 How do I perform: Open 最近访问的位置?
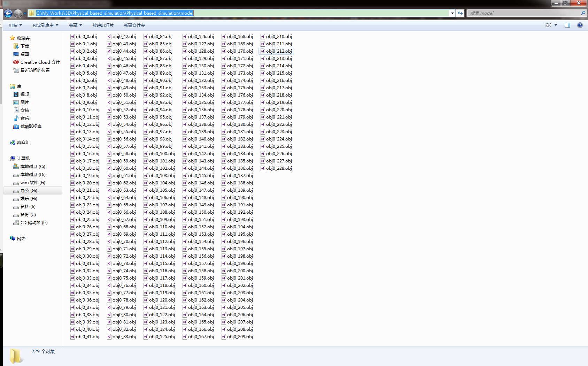click(32, 70)
